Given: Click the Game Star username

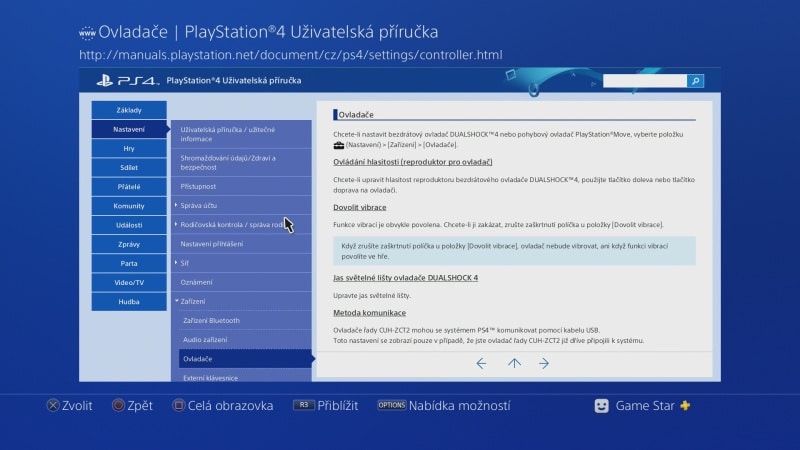Looking at the screenshot, I should [645, 406].
